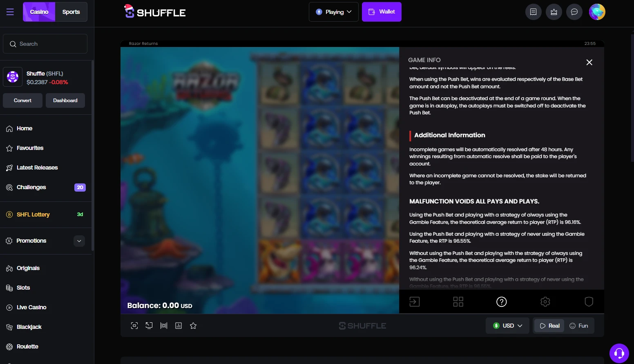
Task: Toggle fullscreen mode icon
Action: (134, 326)
